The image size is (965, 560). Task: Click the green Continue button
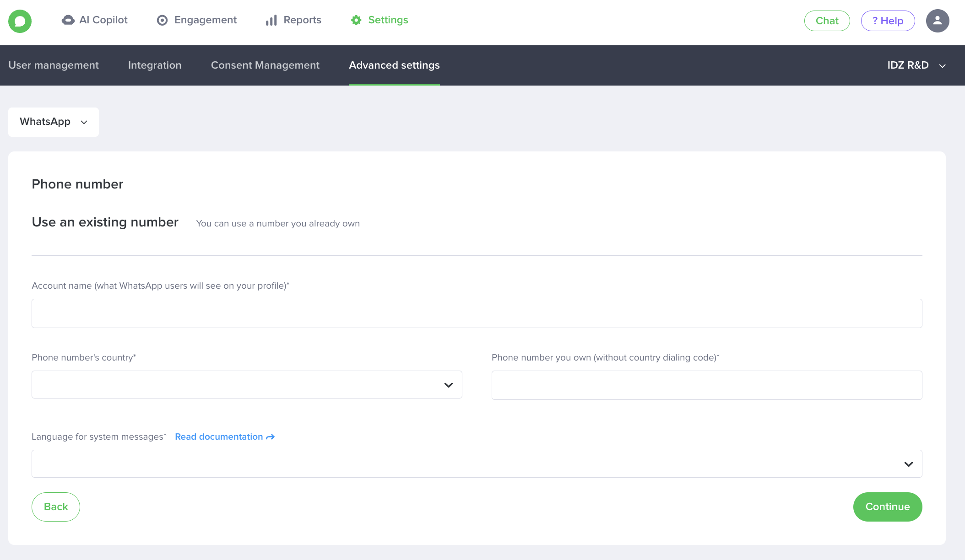[888, 507]
